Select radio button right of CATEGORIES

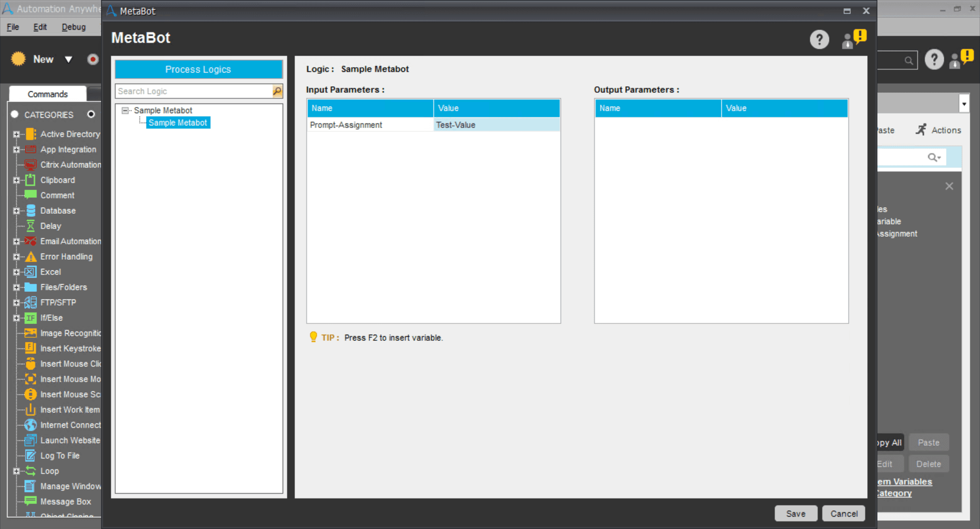point(91,114)
